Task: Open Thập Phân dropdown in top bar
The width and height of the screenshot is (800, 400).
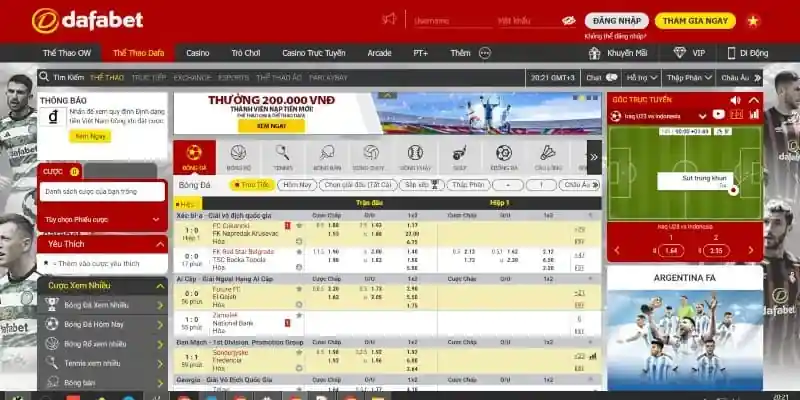Action: pyautogui.click(x=689, y=78)
